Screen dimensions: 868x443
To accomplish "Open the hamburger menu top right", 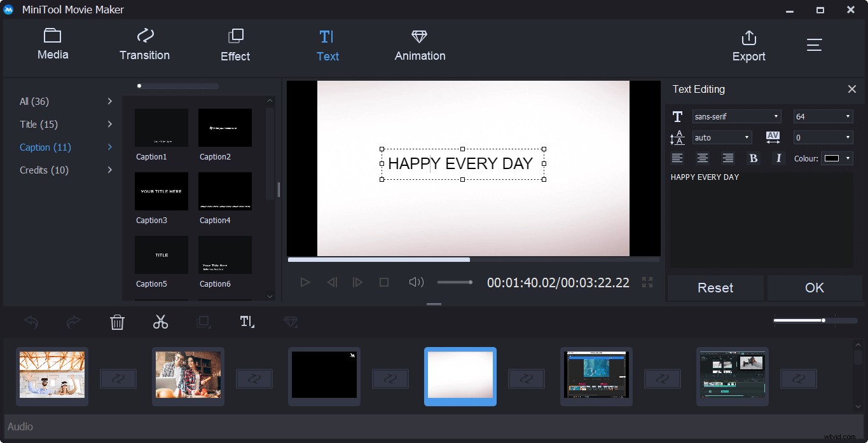I will click(815, 44).
